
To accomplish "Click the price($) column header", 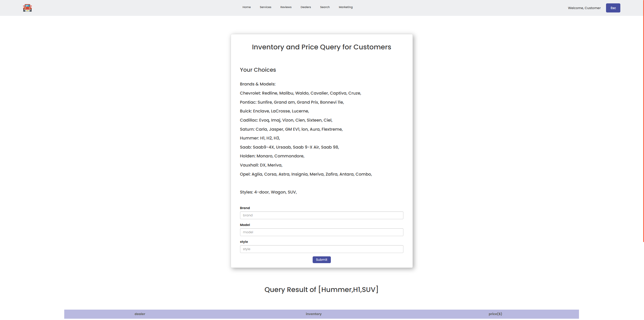I will (495, 314).
